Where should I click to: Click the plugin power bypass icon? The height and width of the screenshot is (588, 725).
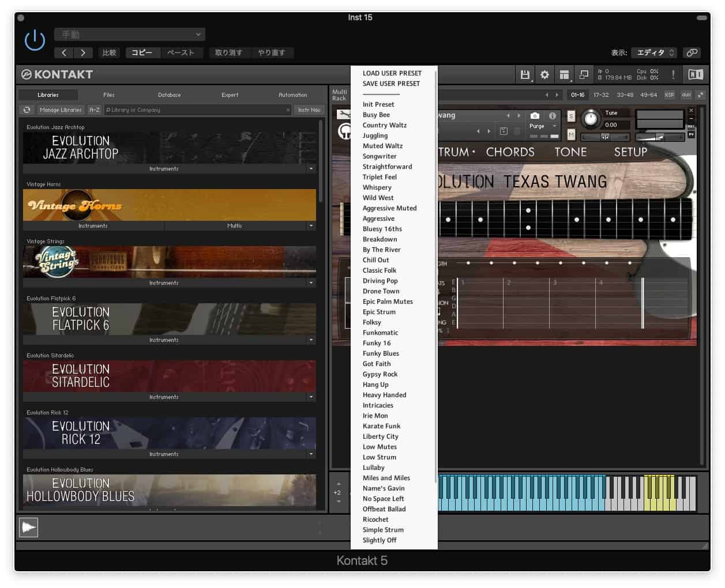[35, 40]
